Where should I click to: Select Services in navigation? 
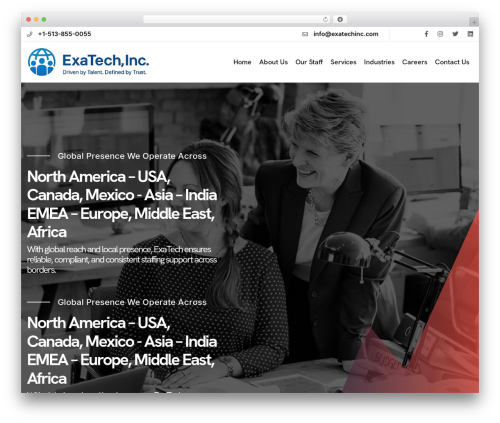click(x=343, y=62)
